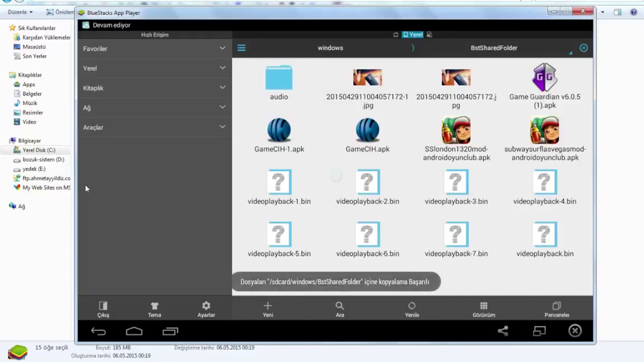
Task: Select the GameCIH-1.apk file icon
Action: 279,130
